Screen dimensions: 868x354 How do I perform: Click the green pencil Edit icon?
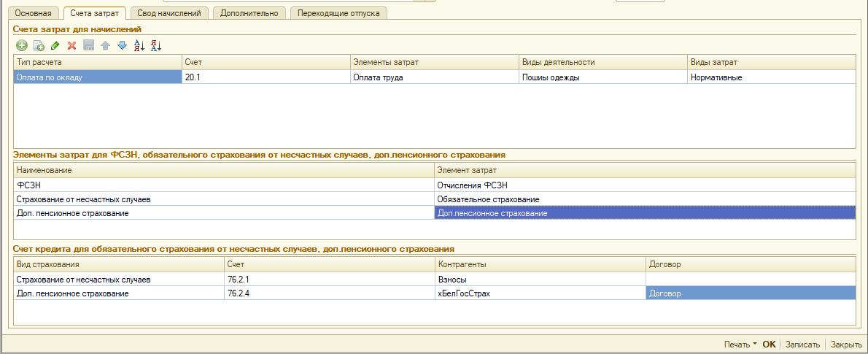point(55,45)
